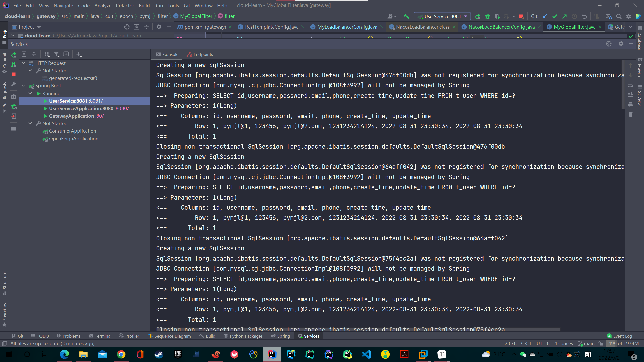The width and height of the screenshot is (644, 362).
Task: Collapse Not Started under Spring Boot
Action: coord(30,123)
